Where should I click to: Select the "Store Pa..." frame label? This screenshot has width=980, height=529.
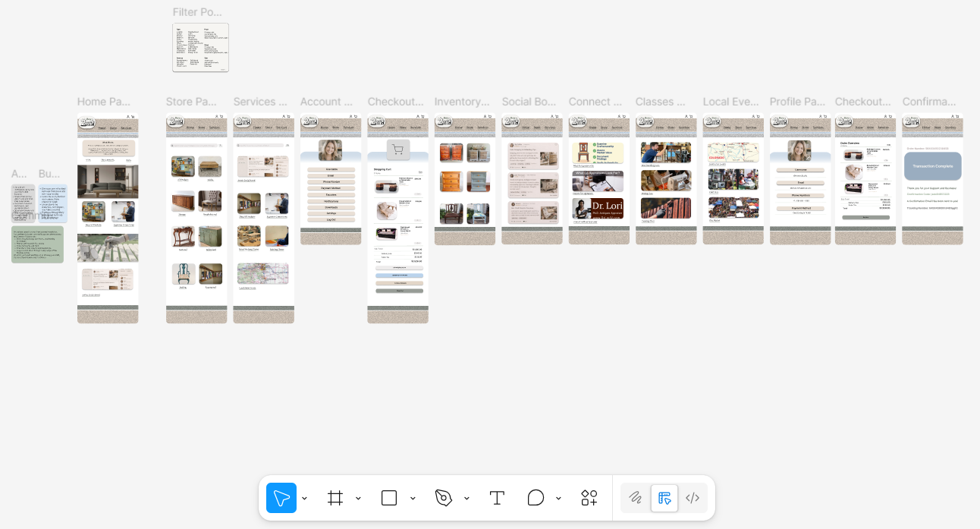click(192, 102)
